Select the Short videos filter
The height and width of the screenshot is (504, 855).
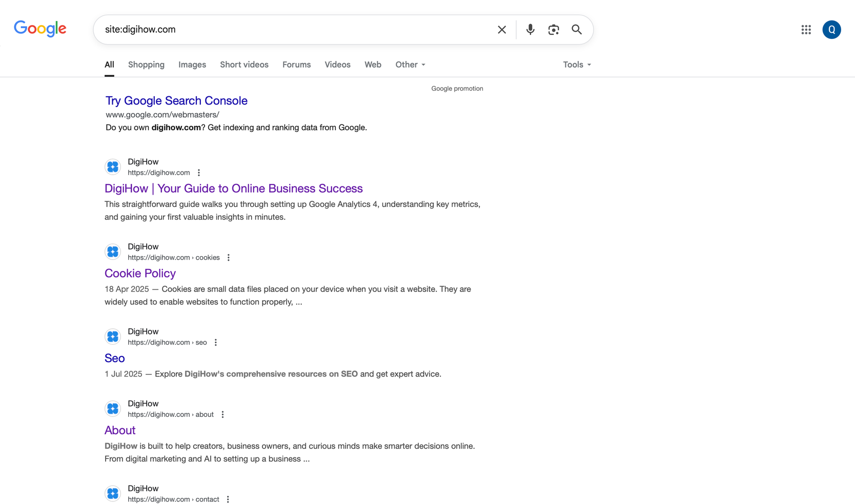tap(244, 65)
